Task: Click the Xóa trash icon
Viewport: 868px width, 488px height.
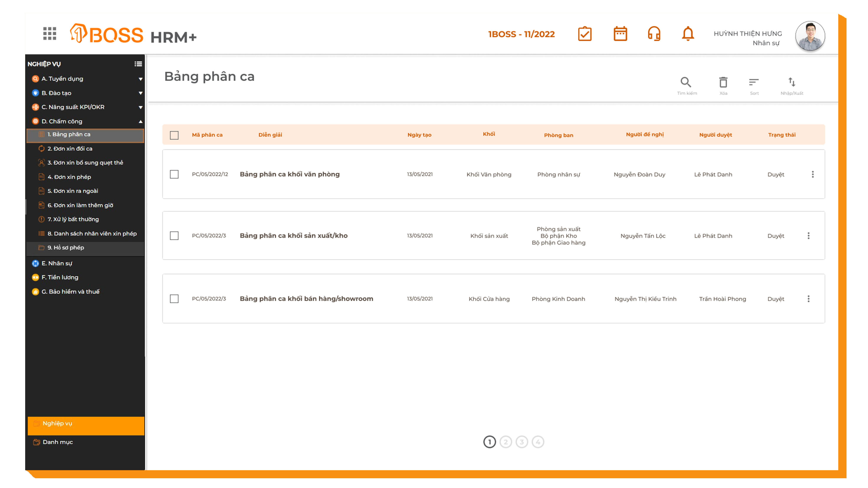Action: (x=723, y=82)
